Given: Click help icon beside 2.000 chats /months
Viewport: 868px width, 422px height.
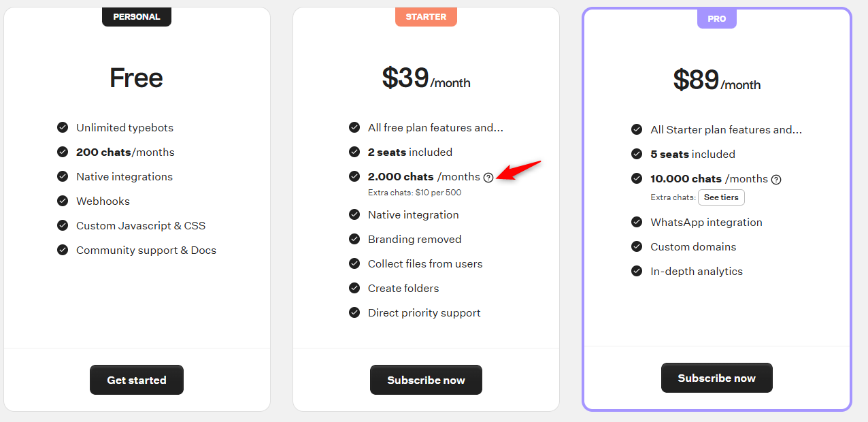Looking at the screenshot, I should coord(488,177).
